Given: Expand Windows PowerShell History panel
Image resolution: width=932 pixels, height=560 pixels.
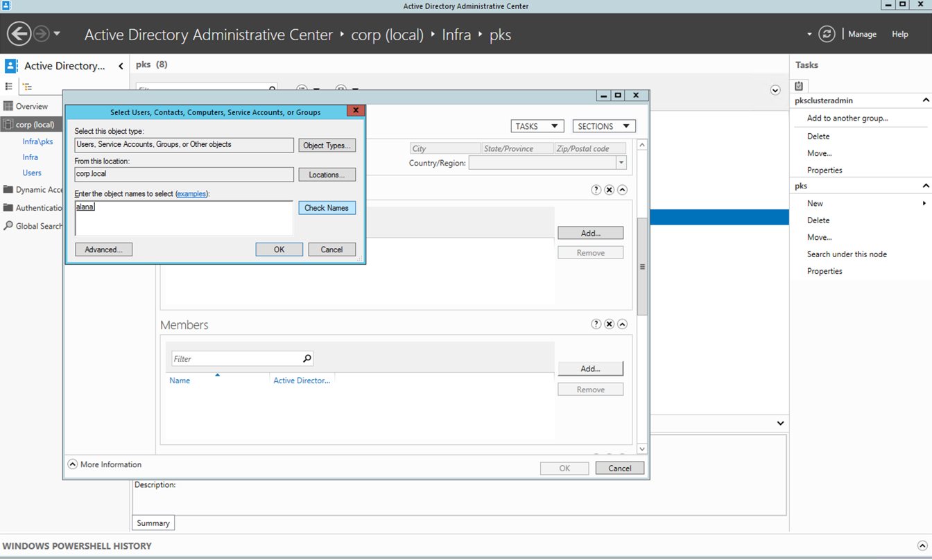Looking at the screenshot, I should [x=922, y=546].
